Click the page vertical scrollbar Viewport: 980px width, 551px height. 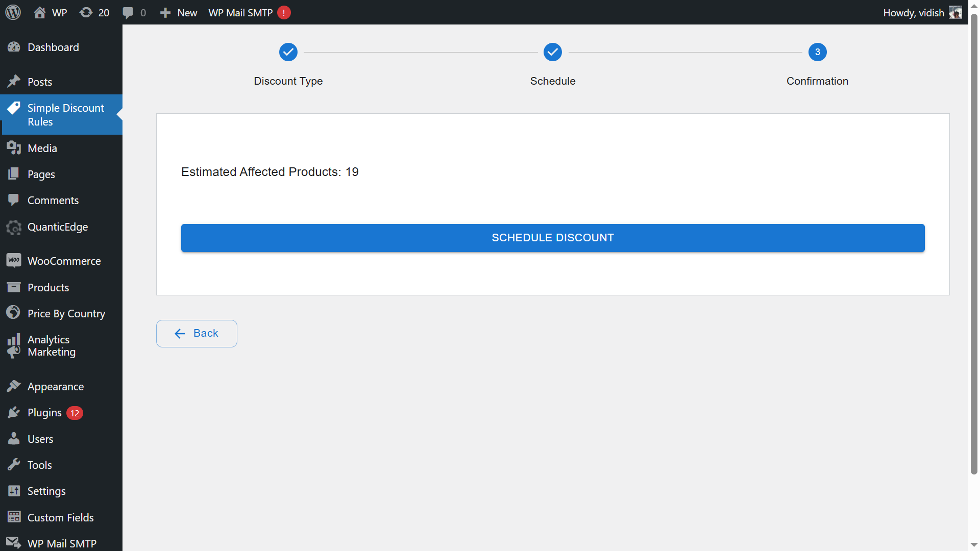(974, 245)
